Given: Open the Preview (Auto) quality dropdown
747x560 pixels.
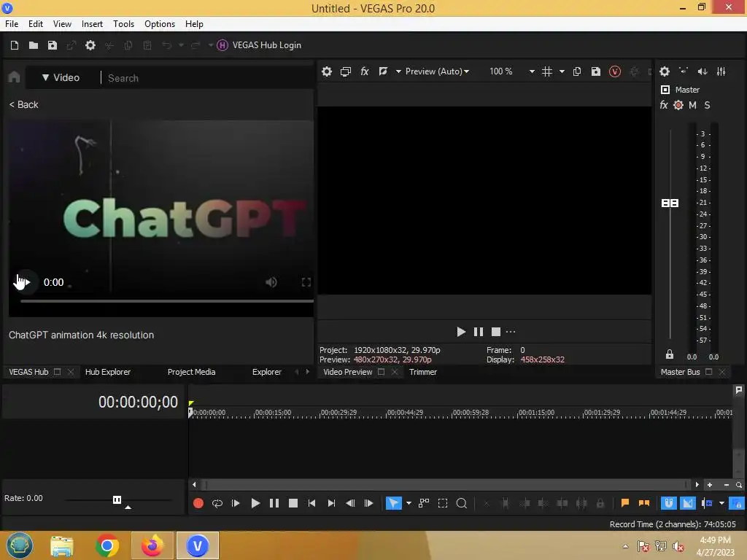Looking at the screenshot, I should tap(437, 71).
